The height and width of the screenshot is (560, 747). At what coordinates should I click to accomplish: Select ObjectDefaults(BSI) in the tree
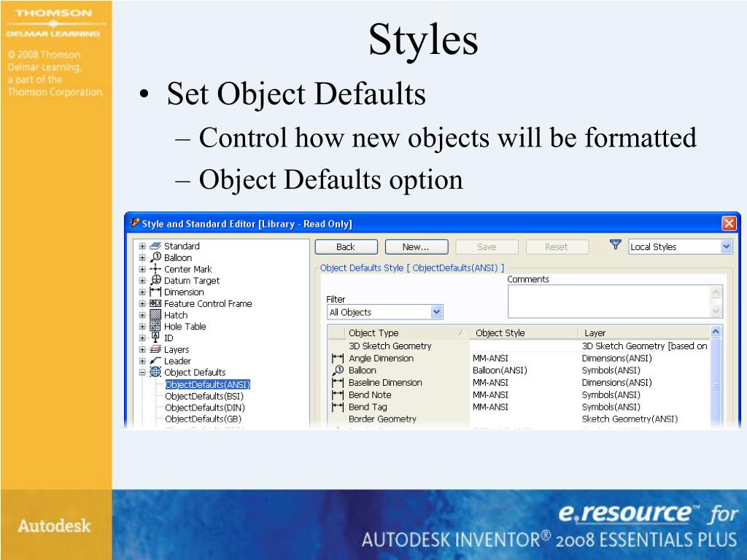(x=204, y=396)
